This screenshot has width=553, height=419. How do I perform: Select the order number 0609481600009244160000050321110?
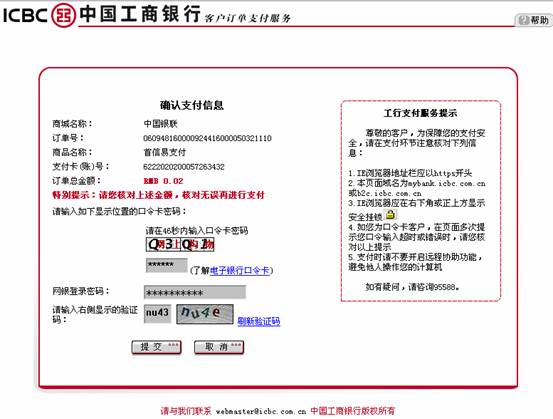pyautogui.click(x=207, y=138)
